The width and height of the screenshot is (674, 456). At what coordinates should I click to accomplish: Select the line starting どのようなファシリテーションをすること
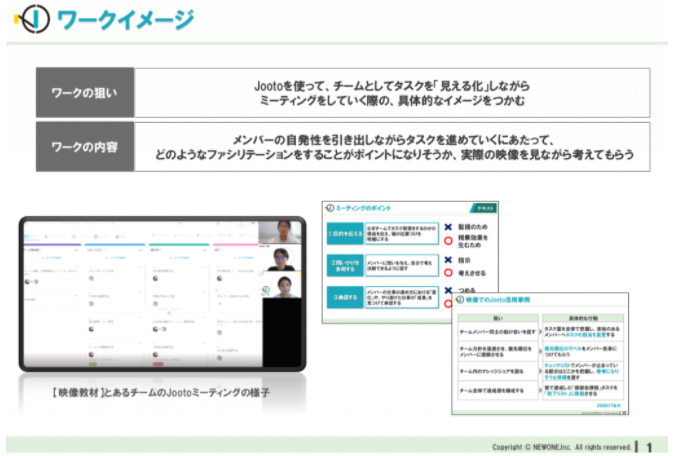pyautogui.click(x=394, y=154)
